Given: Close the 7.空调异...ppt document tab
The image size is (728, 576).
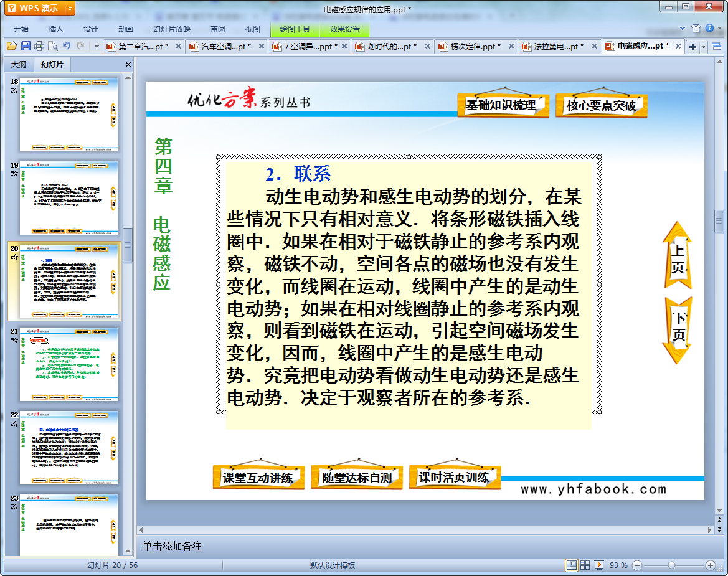Looking at the screenshot, I should click(344, 47).
